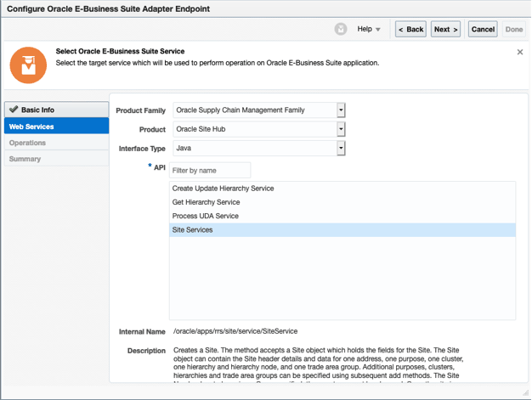The width and height of the screenshot is (532, 400).
Task: Click the orange adapter service icon
Action: point(28,65)
